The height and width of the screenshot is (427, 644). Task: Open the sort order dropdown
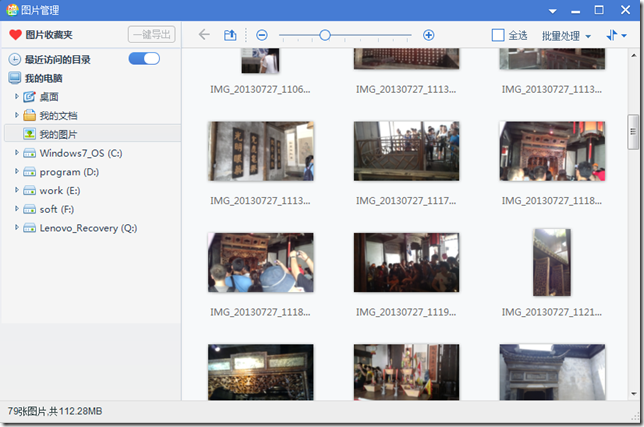coord(614,35)
